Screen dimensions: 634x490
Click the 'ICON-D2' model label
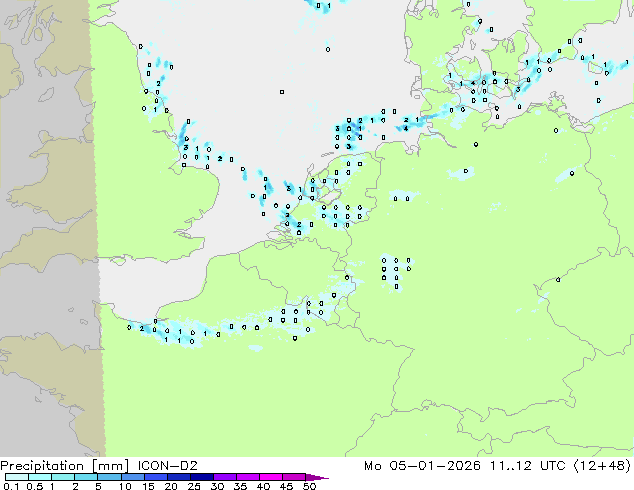[167, 466]
